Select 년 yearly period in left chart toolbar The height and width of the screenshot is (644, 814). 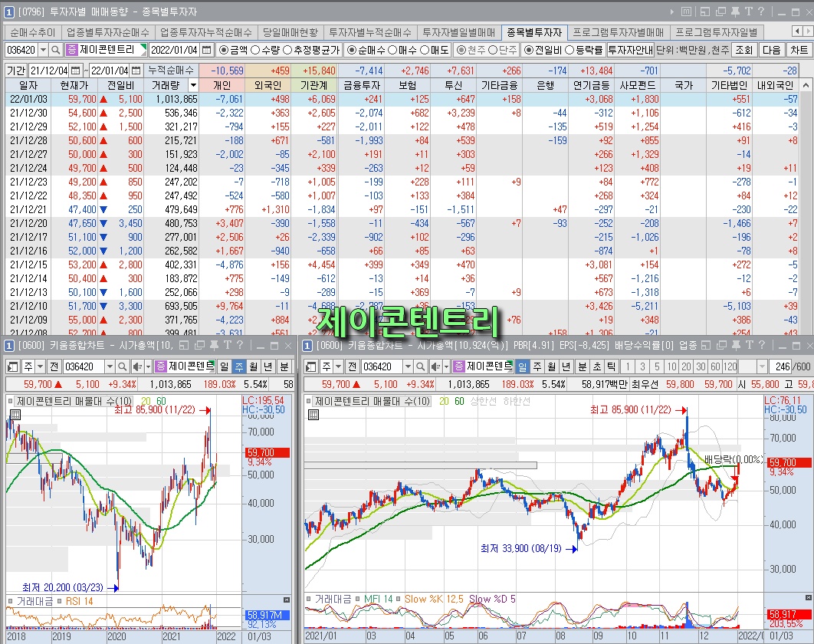click(x=268, y=366)
